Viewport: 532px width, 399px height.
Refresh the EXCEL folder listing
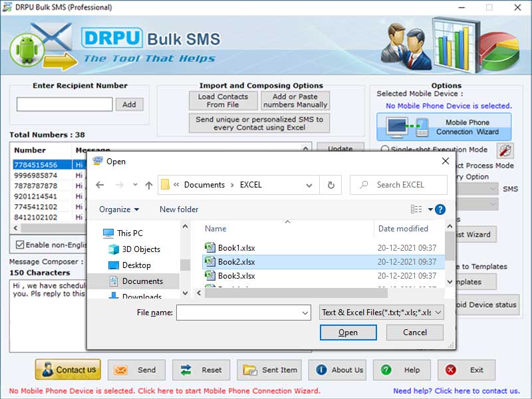(331, 185)
